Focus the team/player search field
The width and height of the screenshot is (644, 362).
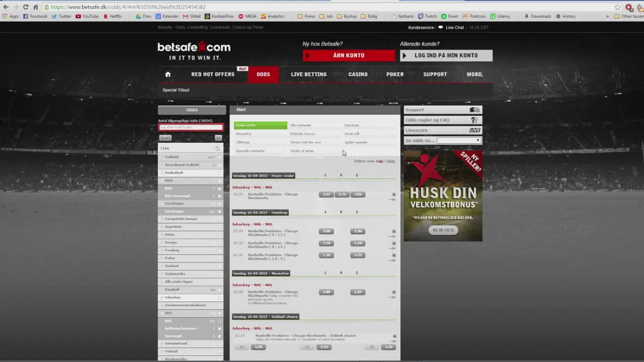point(191,127)
